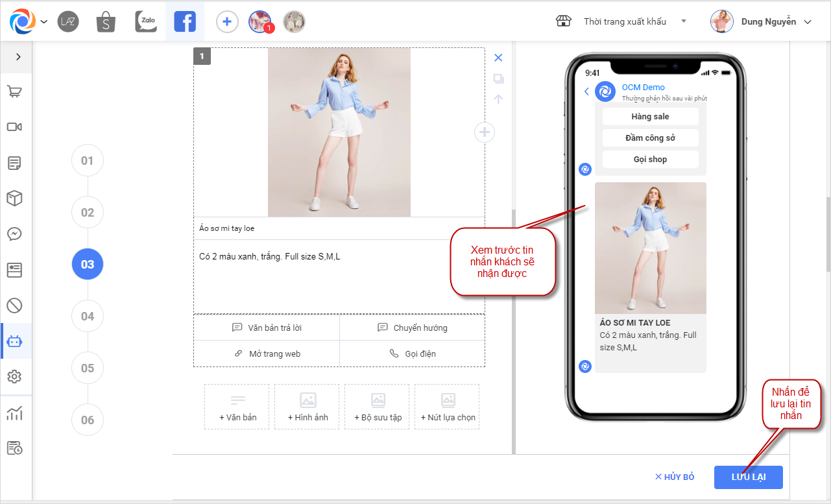The height and width of the screenshot is (504, 831).
Task: Move the card up with arrow icon
Action: 498,99
